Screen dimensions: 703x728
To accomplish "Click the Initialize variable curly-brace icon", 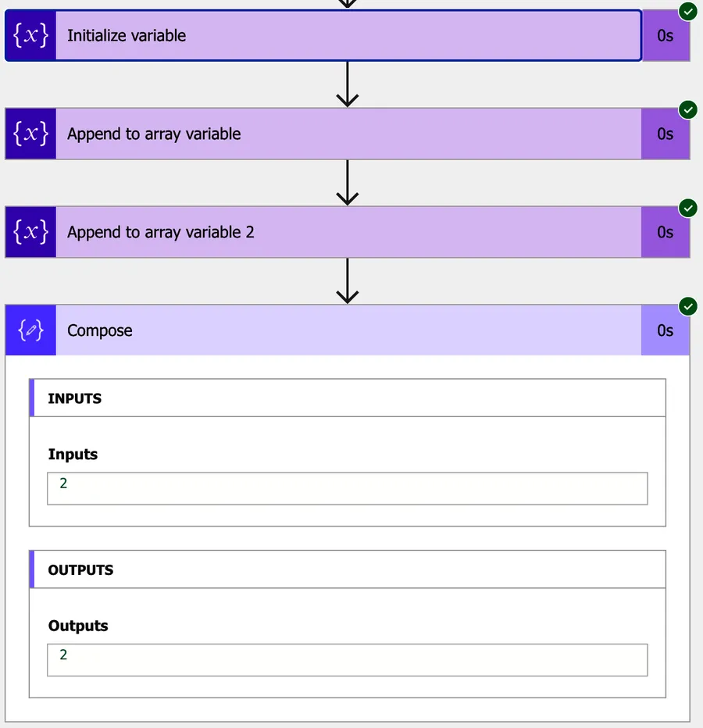I will click(31, 35).
